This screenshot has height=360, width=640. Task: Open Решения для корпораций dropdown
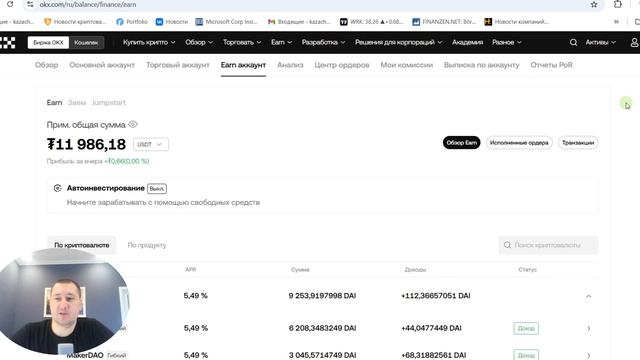click(398, 42)
